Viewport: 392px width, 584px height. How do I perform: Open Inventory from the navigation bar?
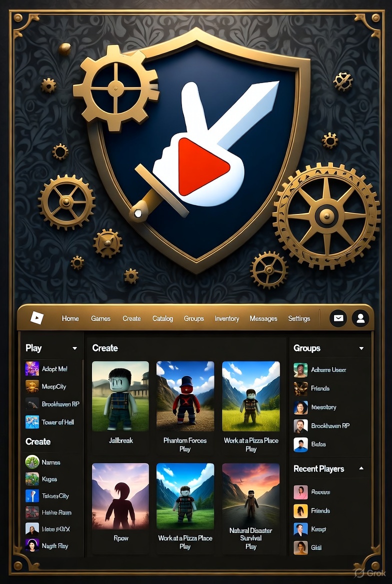click(x=227, y=318)
